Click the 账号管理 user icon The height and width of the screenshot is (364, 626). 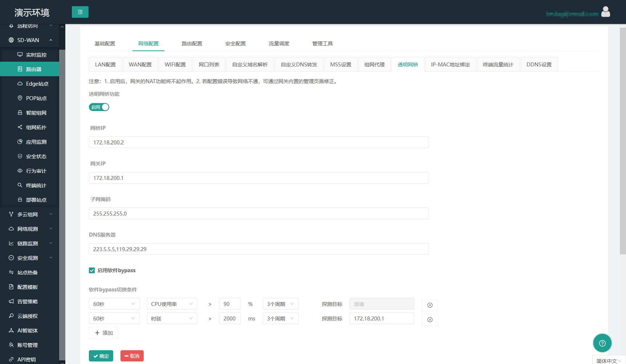pos(11,345)
